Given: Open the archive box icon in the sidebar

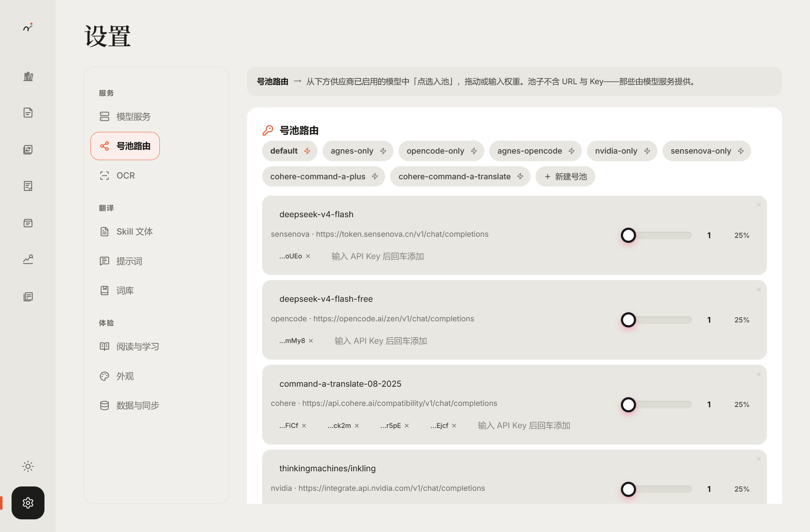Looking at the screenshot, I should pos(28,223).
